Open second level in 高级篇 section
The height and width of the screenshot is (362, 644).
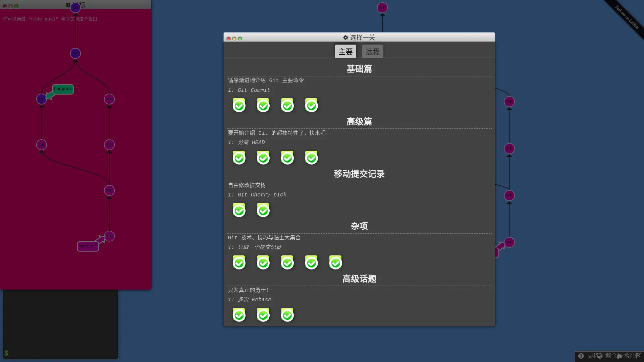point(263,158)
